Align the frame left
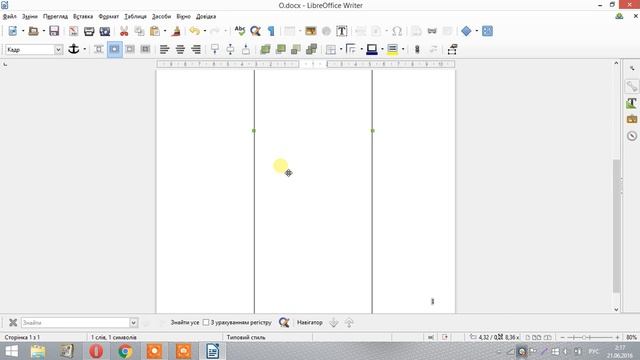 pyautogui.click(x=164, y=49)
